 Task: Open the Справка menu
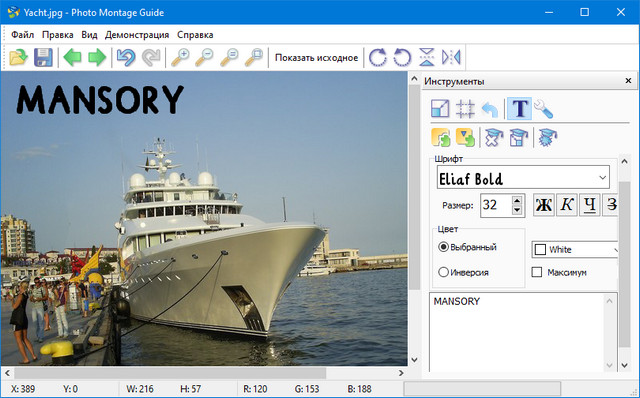pos(195,35)
